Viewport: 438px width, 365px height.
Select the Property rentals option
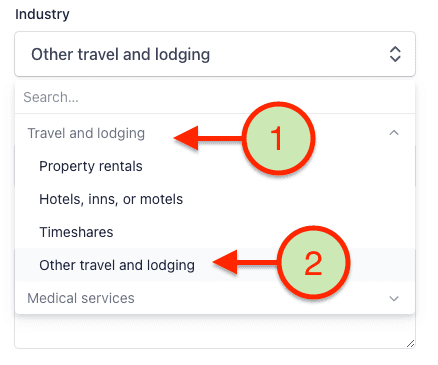click(91, 166)
